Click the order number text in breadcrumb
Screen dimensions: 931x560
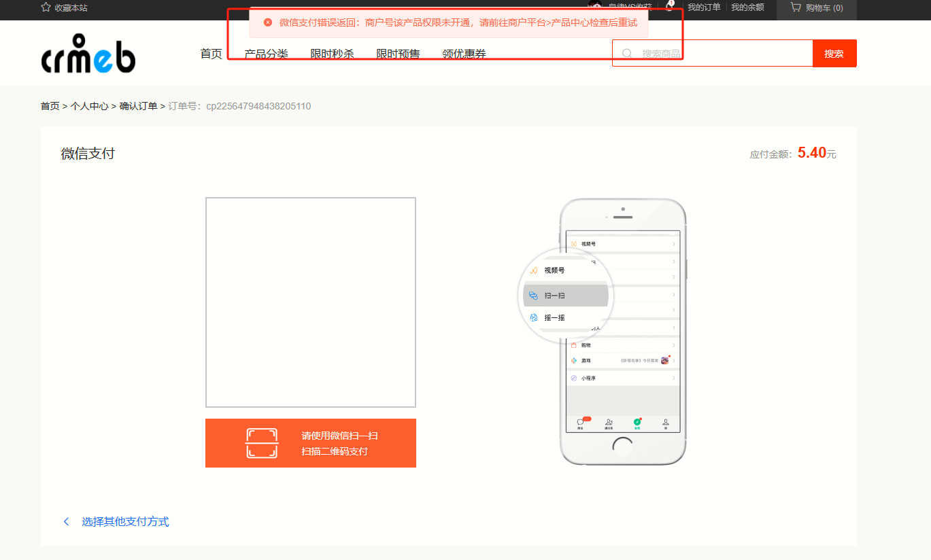239,106
